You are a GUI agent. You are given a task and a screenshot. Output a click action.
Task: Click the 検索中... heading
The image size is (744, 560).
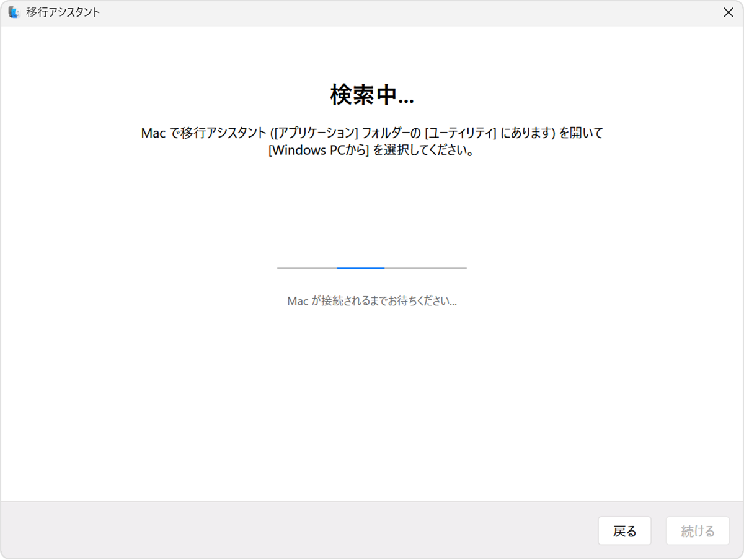[372, 95]
